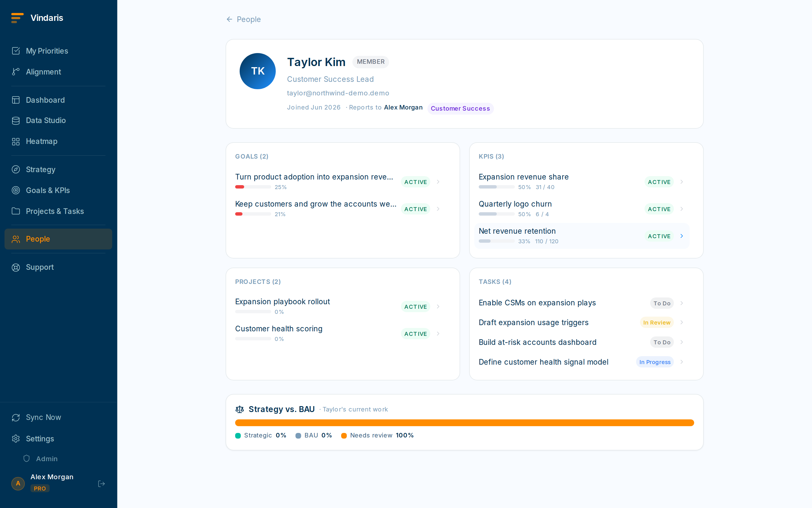Click the My Priorities checklist icon
Image resolution: width=812 pixels, height=508 pixels.
point(16,51)
